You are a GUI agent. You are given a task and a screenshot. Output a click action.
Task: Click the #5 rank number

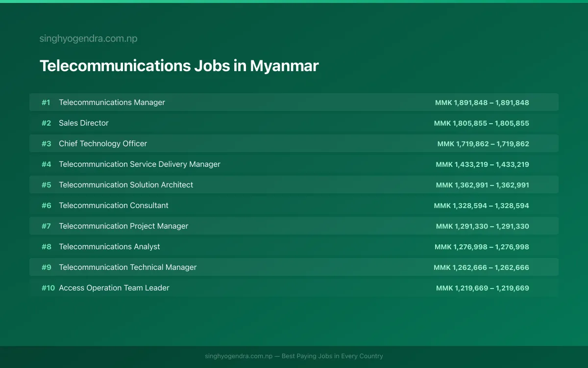(46, 185)
